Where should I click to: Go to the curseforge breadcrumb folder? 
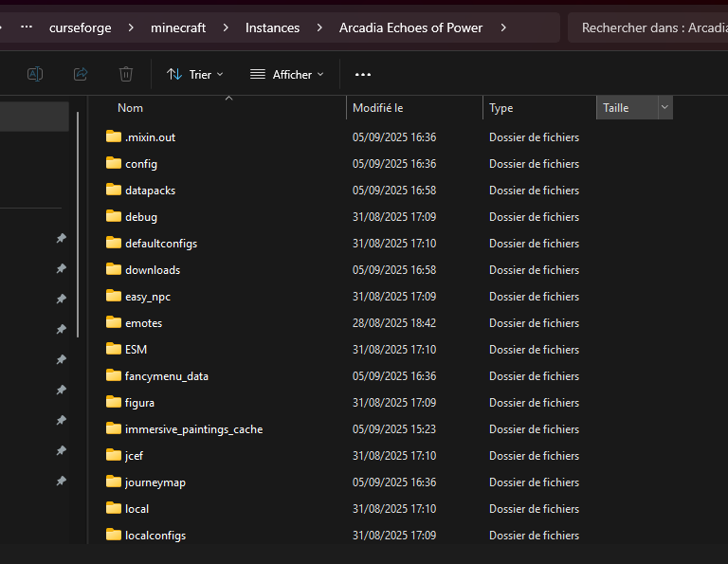(x=80, y=27)
